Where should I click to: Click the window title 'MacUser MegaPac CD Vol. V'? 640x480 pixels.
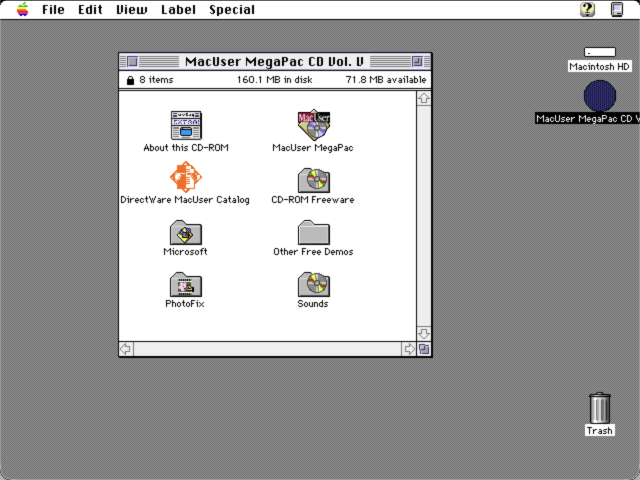click(x=274, y=62)
